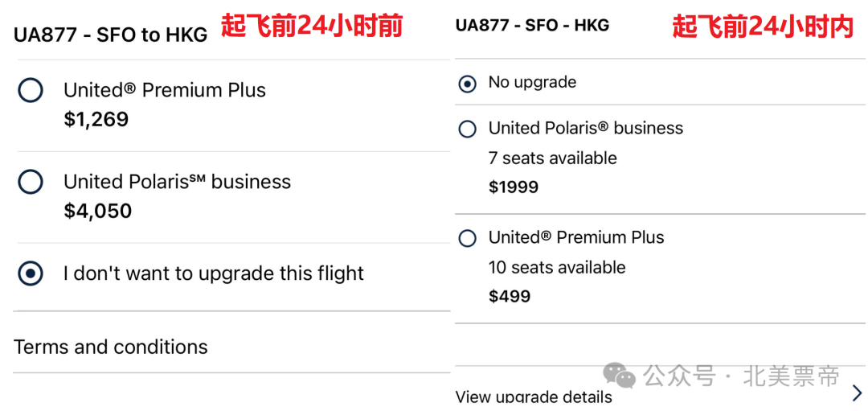The image size is (868, 411).
Task: Choose "I don't want to upgrade this flight" radio
Action: [x=31, y=273]
